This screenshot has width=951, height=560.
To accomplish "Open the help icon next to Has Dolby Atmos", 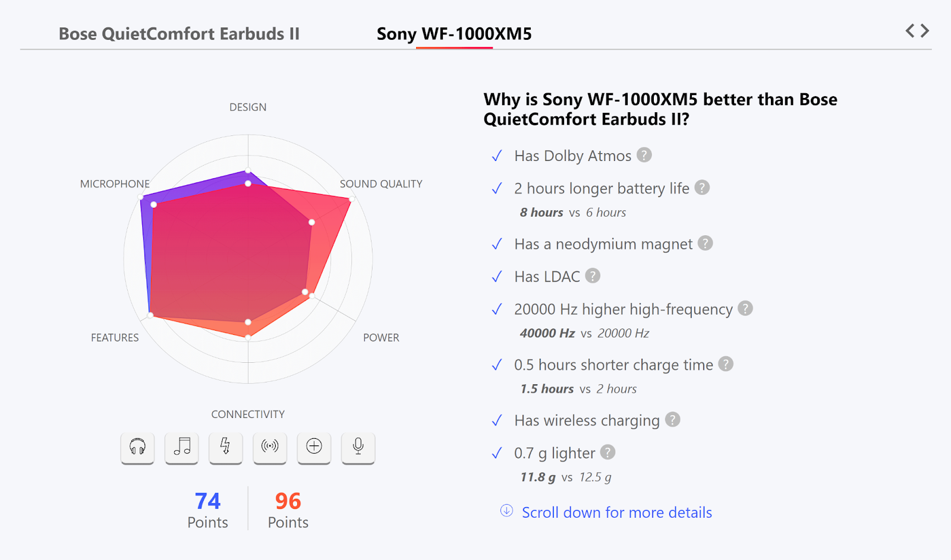I will pyautogui.click(x=645, y=156).
